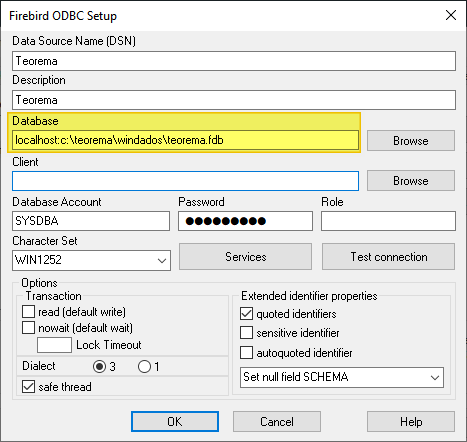
Task: Click the Description input field
Action: (234, 100)
